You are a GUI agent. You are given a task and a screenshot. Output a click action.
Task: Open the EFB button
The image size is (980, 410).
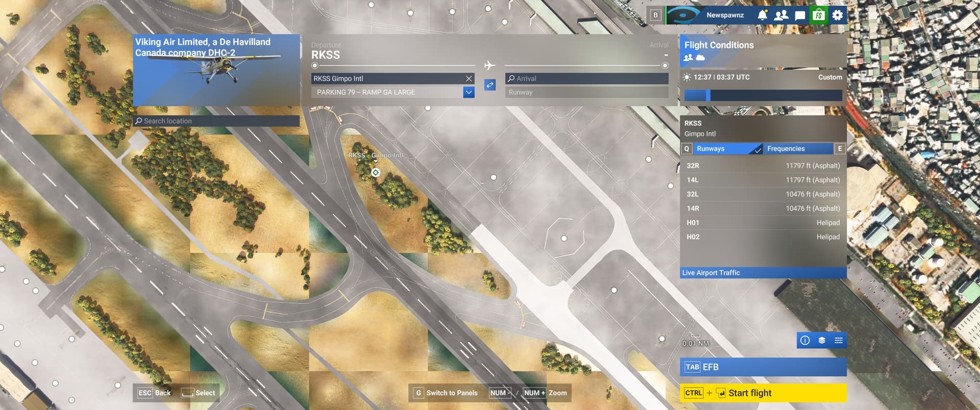pos(763,367)
